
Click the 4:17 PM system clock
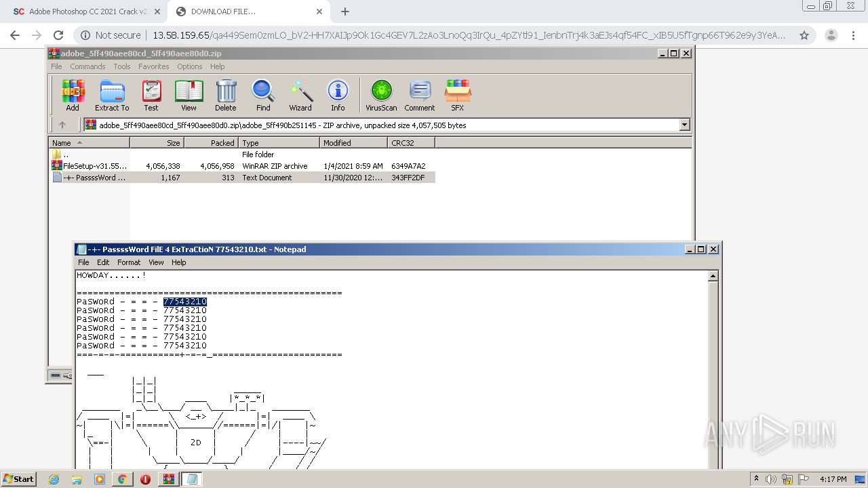coord(833,479)
